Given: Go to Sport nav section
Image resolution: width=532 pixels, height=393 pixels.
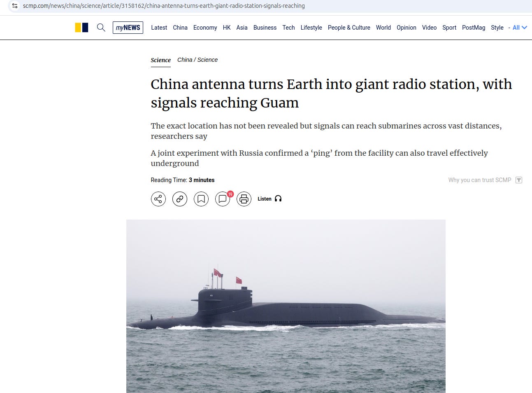Looking at the screenshot, I should 449,28.
